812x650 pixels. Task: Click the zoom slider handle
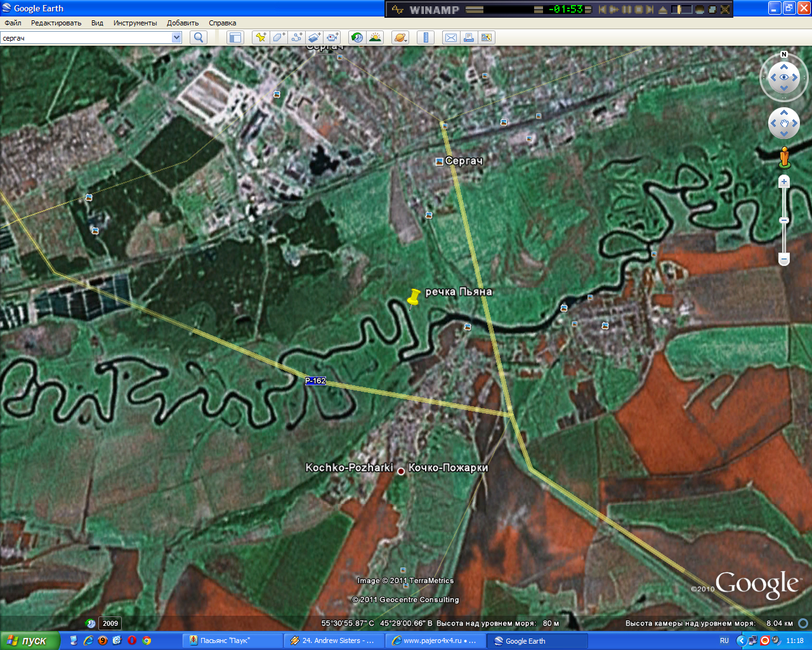784,220
